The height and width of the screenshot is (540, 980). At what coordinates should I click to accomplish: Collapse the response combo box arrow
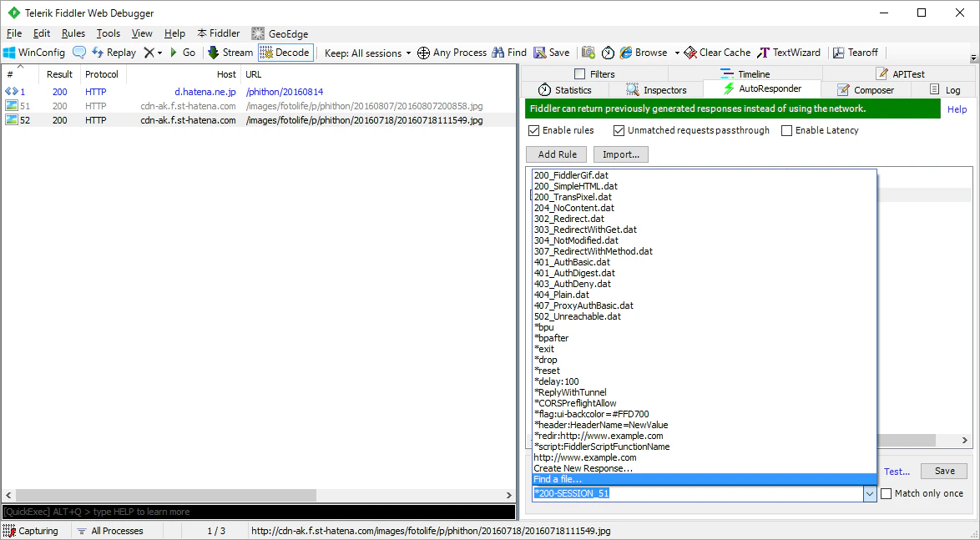click(869, 494)
